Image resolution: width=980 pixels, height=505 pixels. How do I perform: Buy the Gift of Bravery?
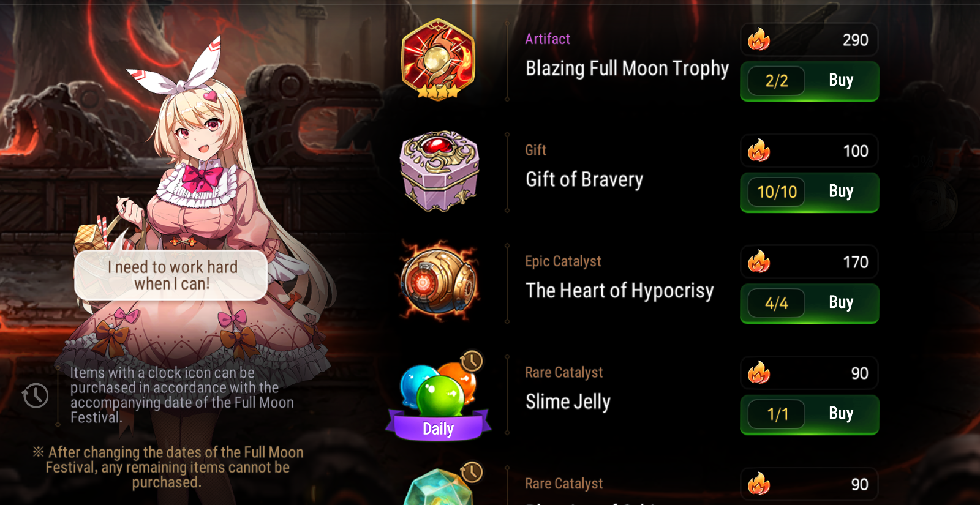click(809, 192)
